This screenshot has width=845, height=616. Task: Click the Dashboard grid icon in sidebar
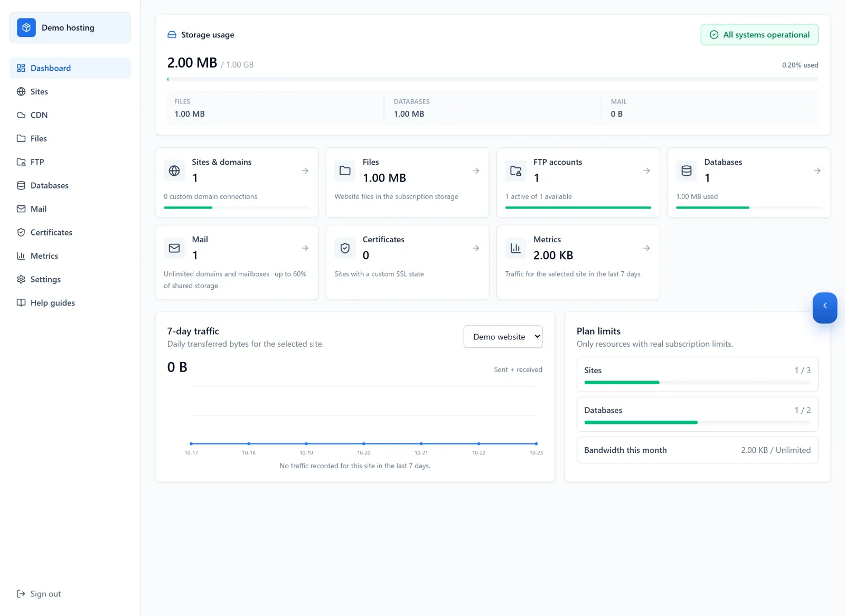(21, 68)
